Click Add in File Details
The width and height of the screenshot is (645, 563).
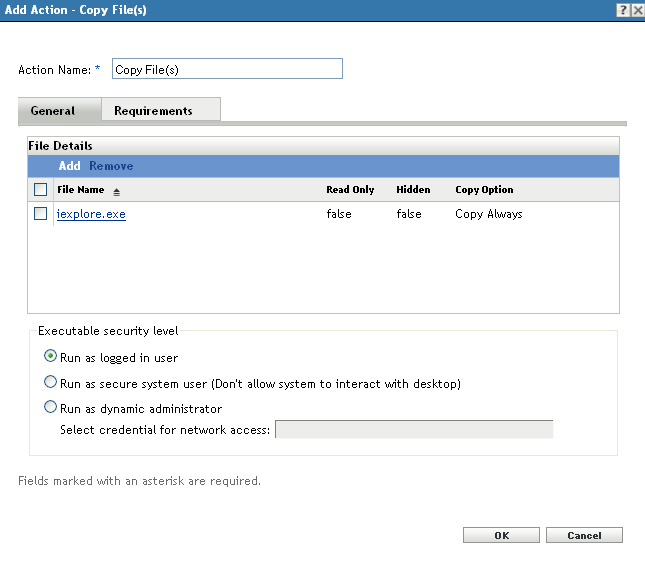(69, 166)
